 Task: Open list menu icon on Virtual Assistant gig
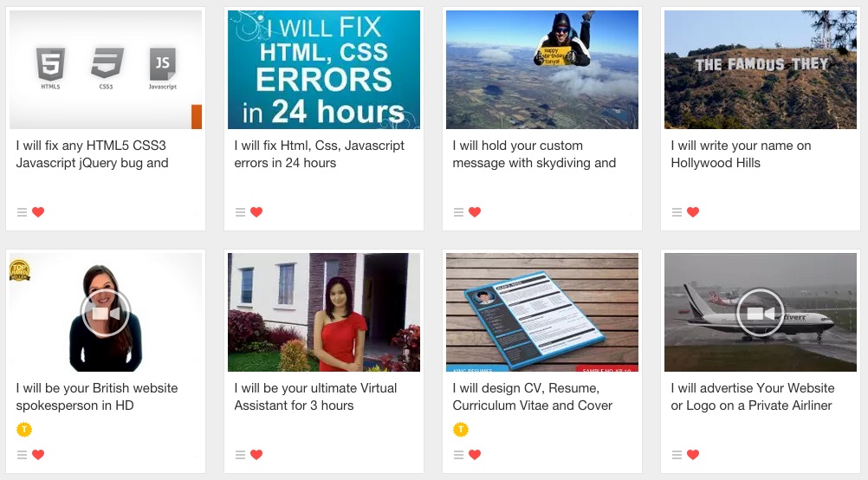[240, 455]
